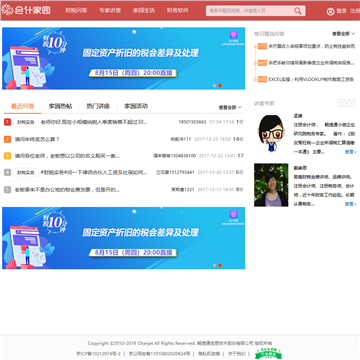360x360 pixels.
Task: Open the 会计家园 logo home link
Action: point(26,10)
